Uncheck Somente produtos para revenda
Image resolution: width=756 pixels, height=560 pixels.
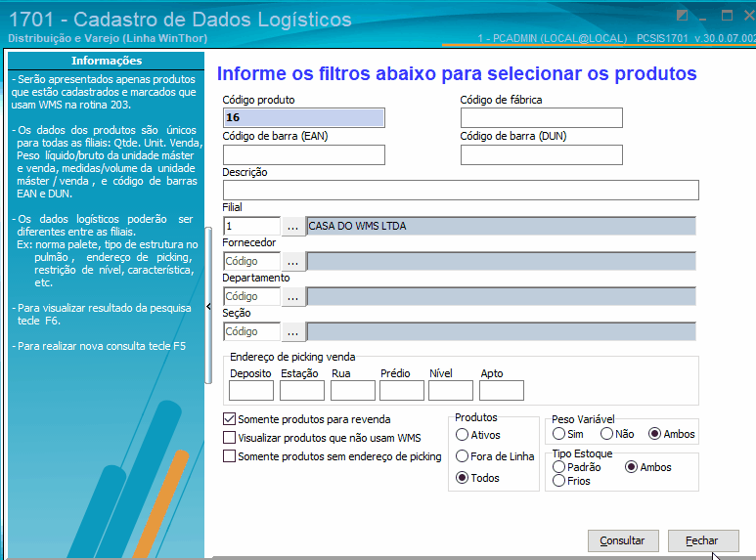point(230,419)
